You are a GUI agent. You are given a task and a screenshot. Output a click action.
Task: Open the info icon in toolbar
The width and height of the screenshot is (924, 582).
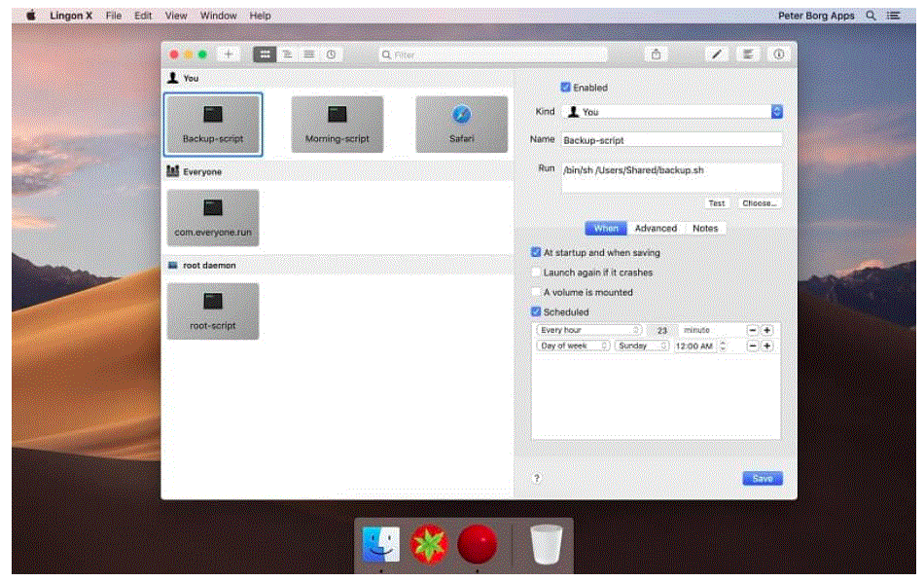click(x=778, y=55)
